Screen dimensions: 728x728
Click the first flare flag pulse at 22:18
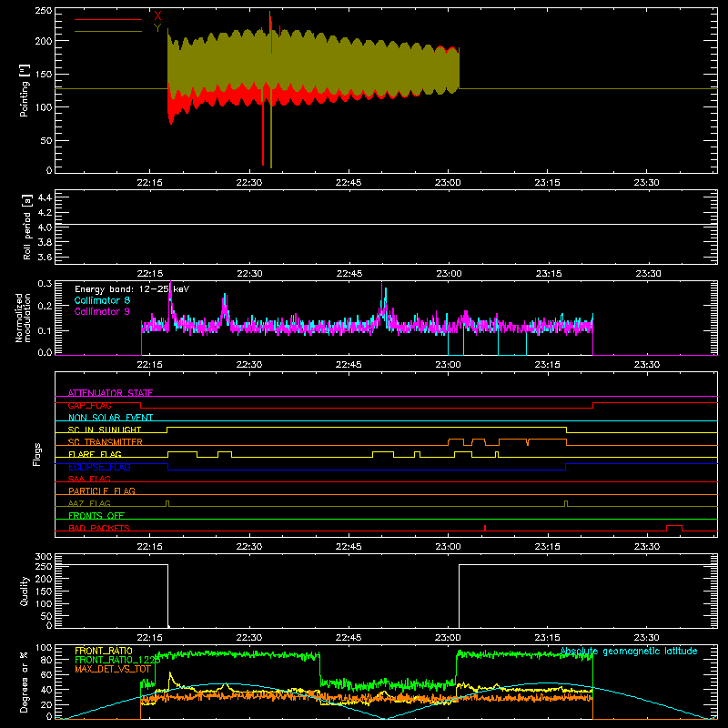point(182,454)
